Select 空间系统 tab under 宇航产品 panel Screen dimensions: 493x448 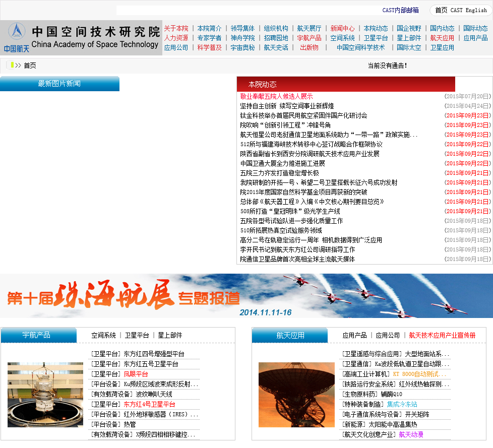tap(103, 336)
